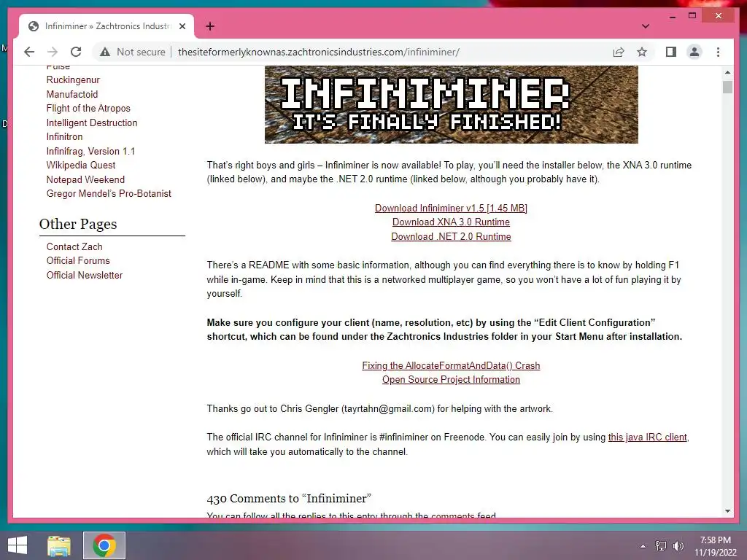Open Chrome's three-dot menu
The width and height of the screenshot is (747, 560).
coord(718,52)
